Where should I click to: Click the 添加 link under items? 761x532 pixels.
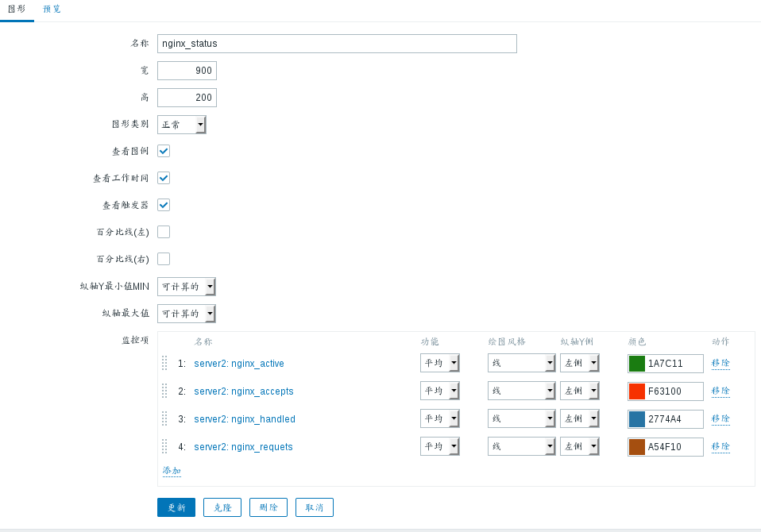172,470
